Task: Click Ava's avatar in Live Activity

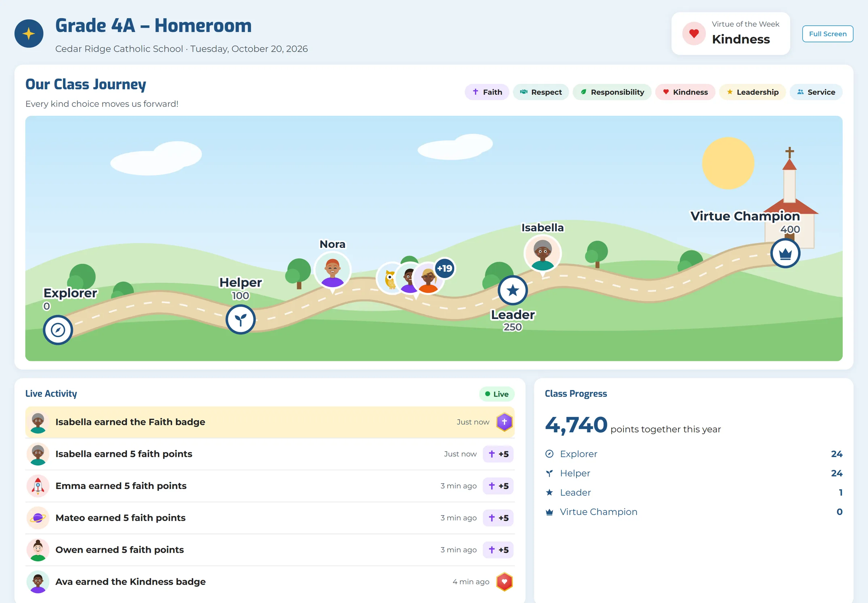Action: coord(38,582)
